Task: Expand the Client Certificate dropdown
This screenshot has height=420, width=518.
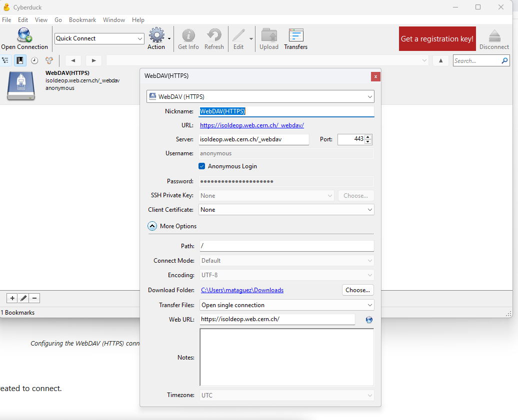Action: 286,210
